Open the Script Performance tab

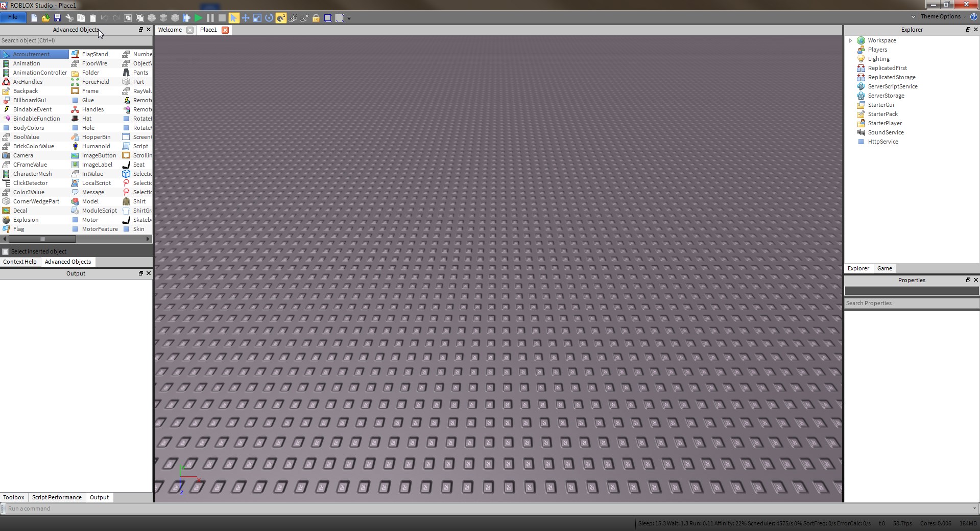point(57,497)
